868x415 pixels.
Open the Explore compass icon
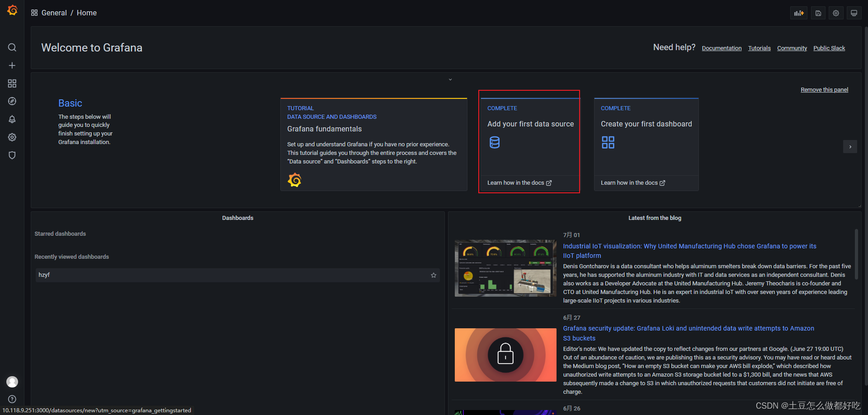tap(12, 101)
